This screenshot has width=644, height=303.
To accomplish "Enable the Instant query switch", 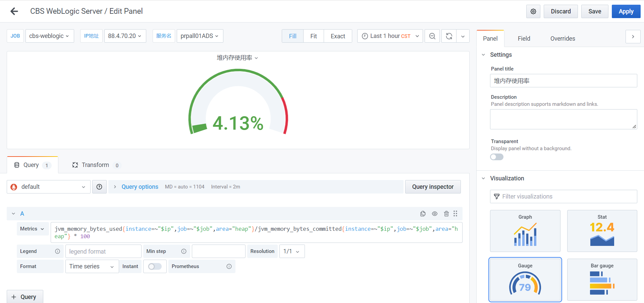I will pos(155,266).
